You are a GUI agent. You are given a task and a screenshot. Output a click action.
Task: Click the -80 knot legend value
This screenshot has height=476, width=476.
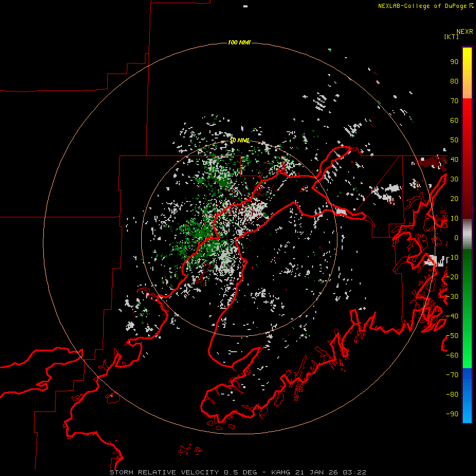click(452, 395)
